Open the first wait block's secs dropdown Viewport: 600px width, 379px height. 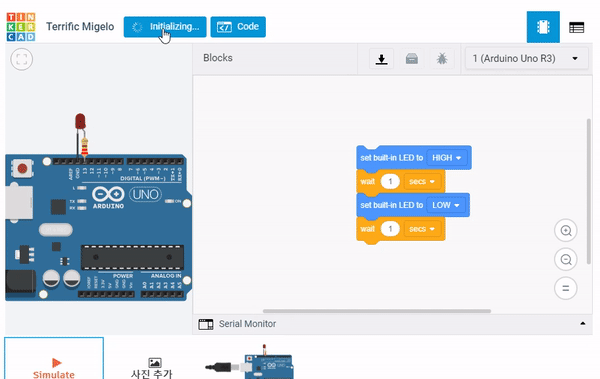[422, 181]
